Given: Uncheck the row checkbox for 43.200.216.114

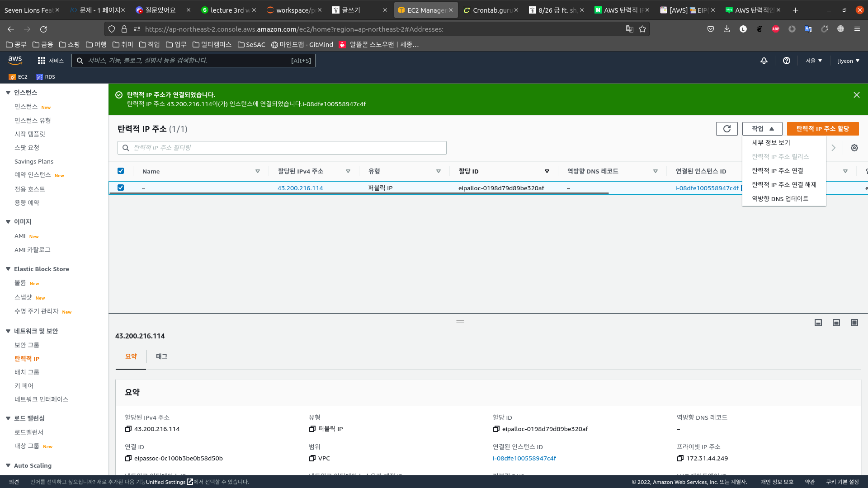Looking at the screenshot, I should (x=121, y=188).
